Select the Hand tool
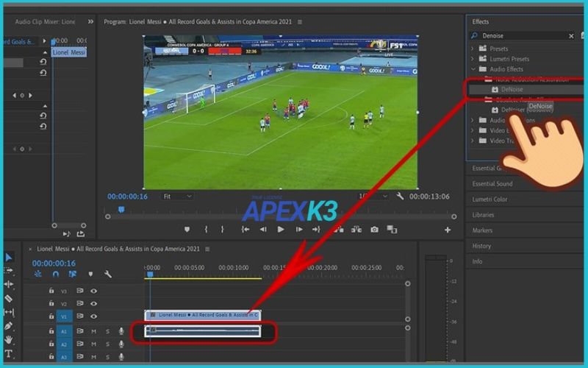Screen dimensions: 588x368 pos(9,339)
